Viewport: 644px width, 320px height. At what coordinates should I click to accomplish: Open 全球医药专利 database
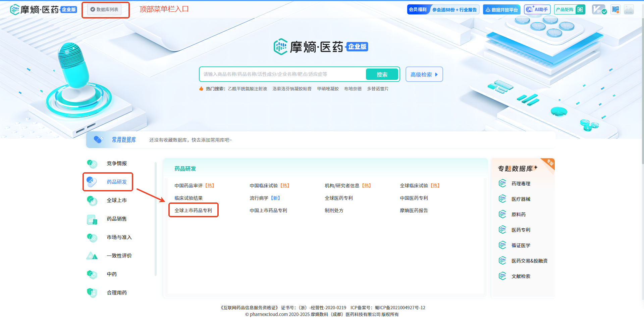tap(339, 198)
